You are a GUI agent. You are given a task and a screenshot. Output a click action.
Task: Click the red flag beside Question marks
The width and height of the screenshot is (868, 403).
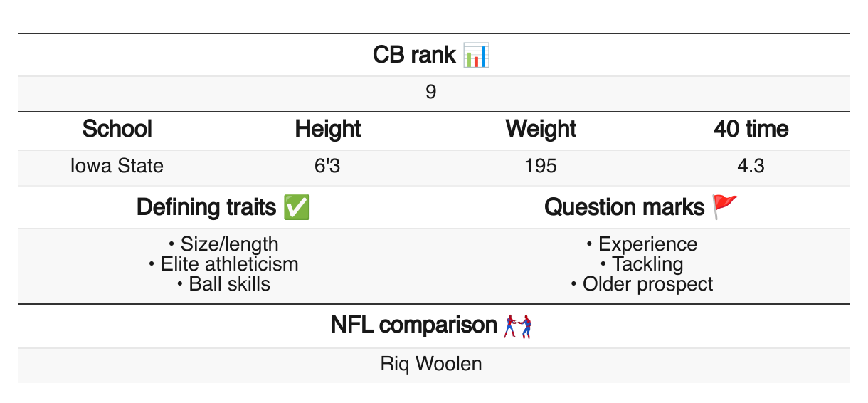[x=725, y=207]
